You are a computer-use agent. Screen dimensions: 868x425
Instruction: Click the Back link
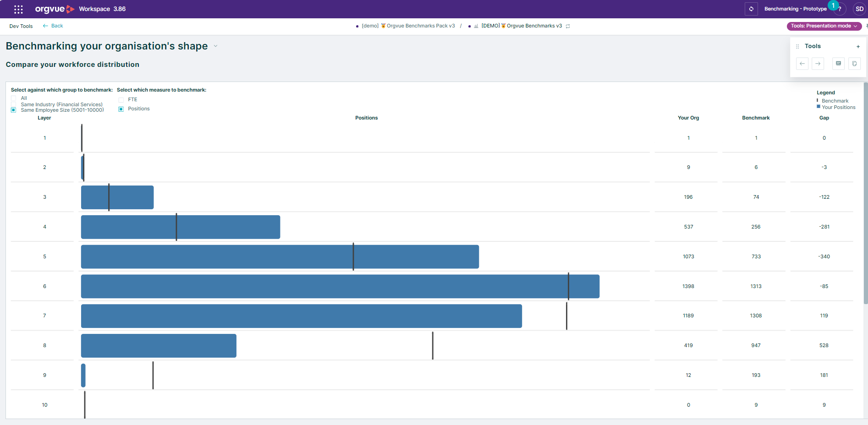(53, 26)
